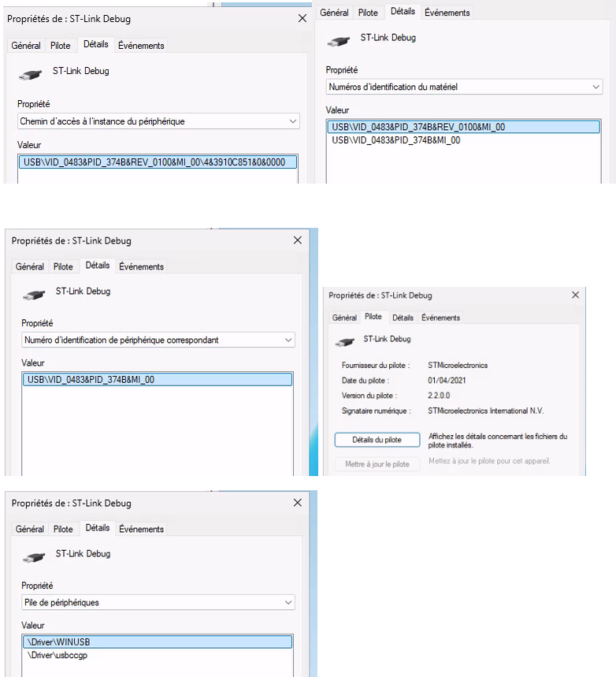Image resolution: width=616 pixels, height=677 pixels.
Task: Open Pilote tab in Chemin d'accès window
Action: pyautogui.click(x=61, y=46)
